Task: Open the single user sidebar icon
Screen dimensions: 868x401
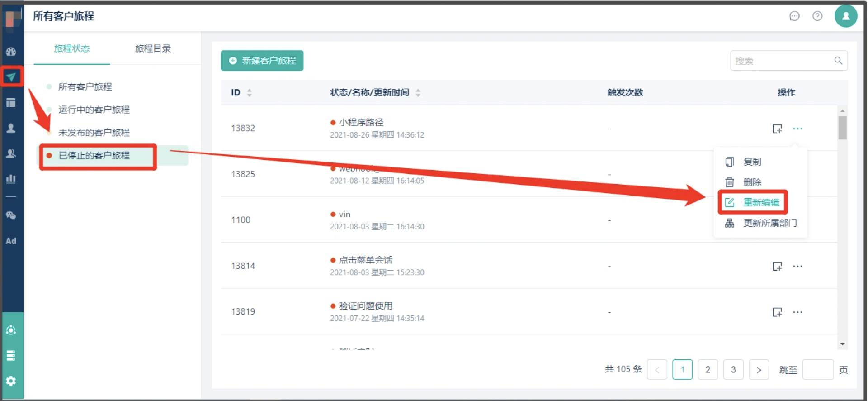Action: point(11,128)
